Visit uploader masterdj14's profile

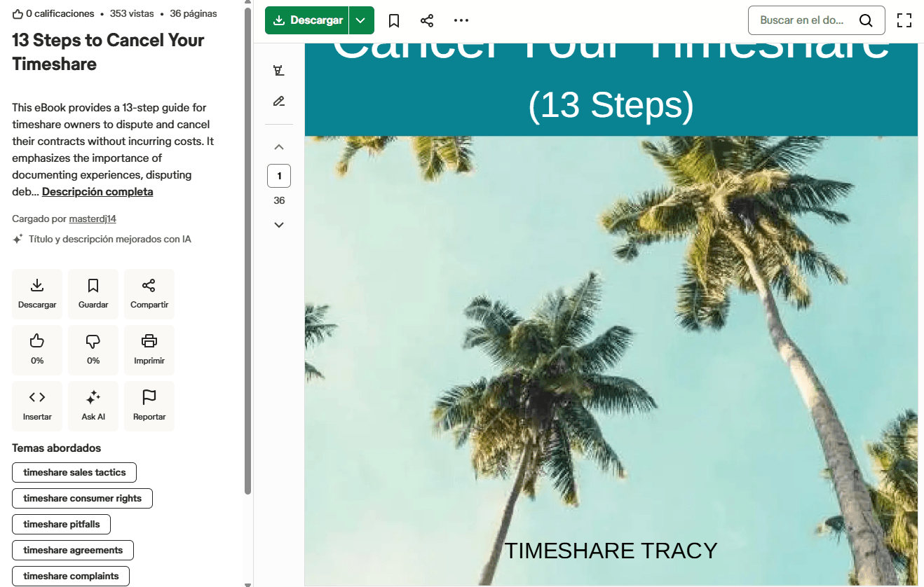[x=93, y=219]
